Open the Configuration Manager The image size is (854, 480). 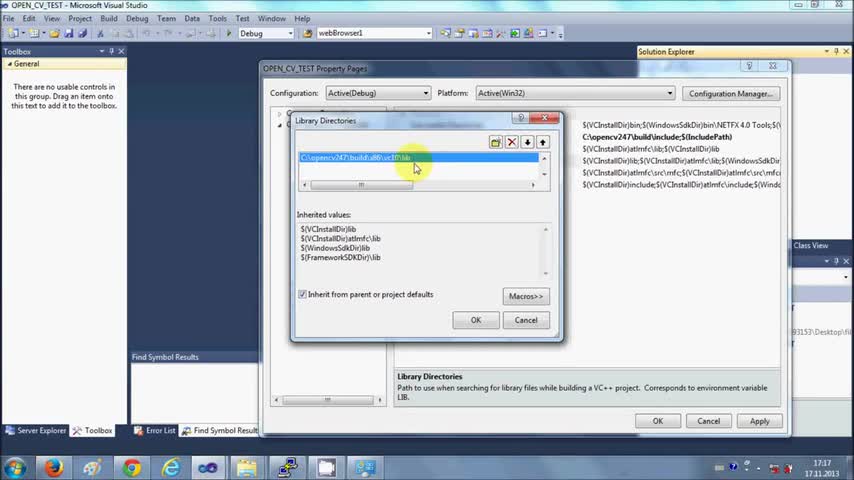(730, 94)
